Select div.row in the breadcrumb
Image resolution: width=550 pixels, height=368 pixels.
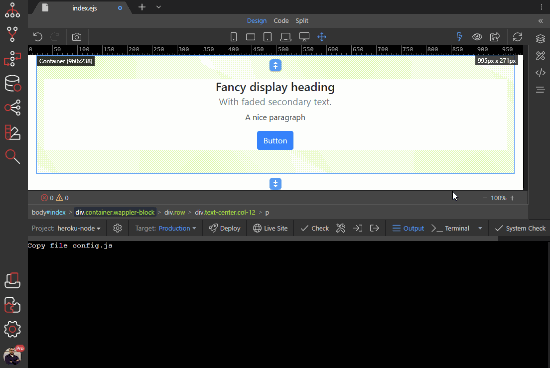[x=175, y=213]
